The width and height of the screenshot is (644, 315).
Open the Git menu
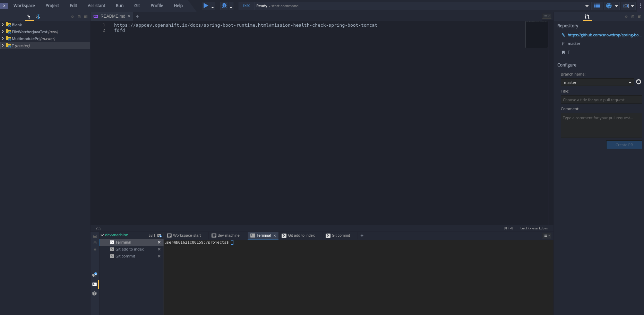pos(137,6)
